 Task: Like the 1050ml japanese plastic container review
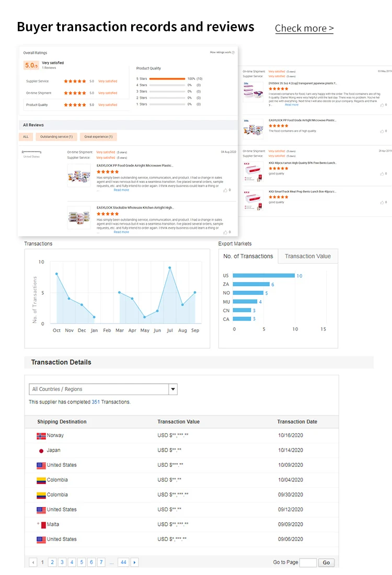coord(382,105)
